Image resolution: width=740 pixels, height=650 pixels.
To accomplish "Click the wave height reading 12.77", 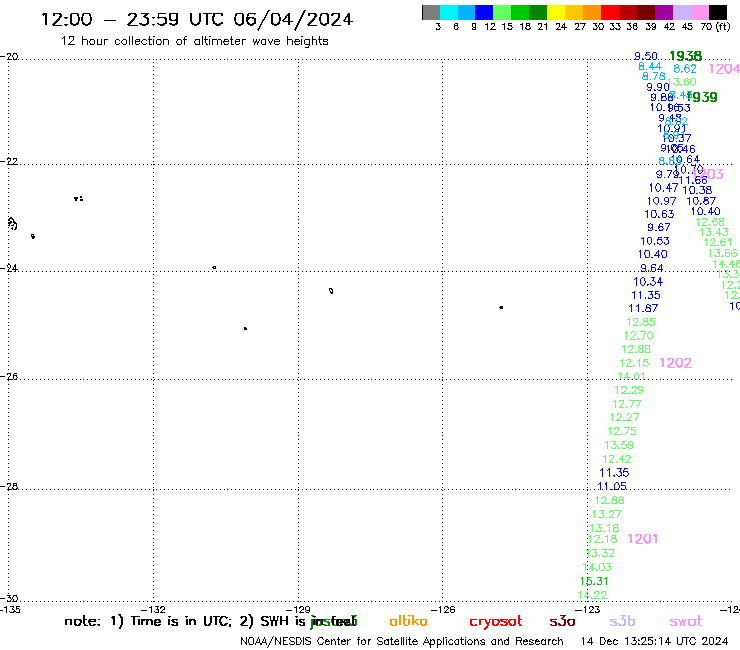I will [627, 404].
